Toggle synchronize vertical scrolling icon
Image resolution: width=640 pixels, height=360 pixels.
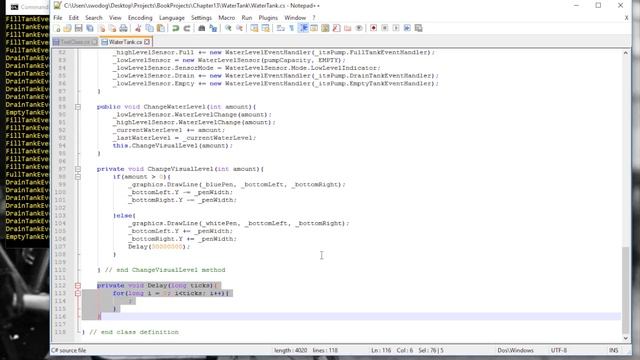pyautogui.click(x=254, y=28)
